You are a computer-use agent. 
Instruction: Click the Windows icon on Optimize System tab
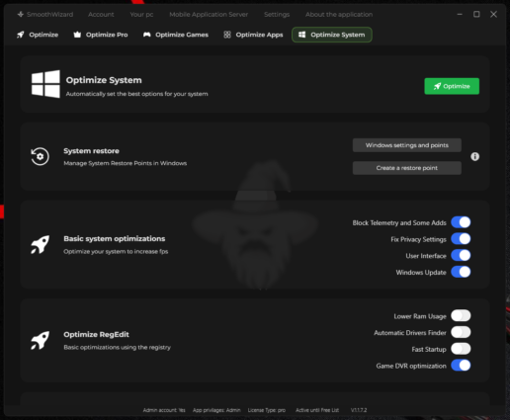tap(302, 35)
